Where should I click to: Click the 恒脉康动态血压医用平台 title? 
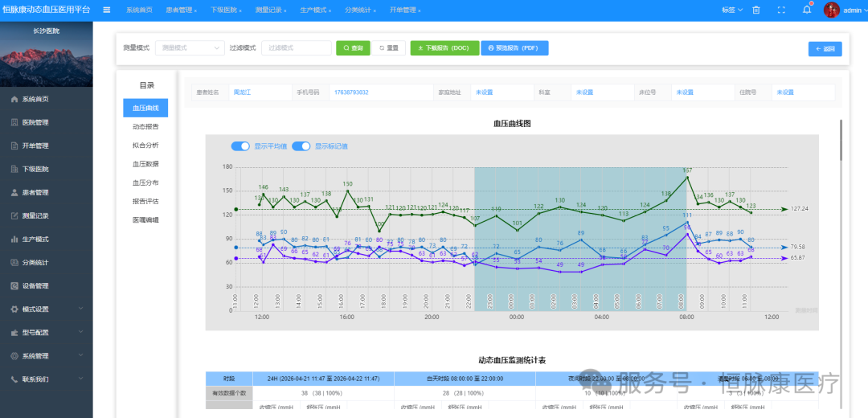(x=46, y=10)
